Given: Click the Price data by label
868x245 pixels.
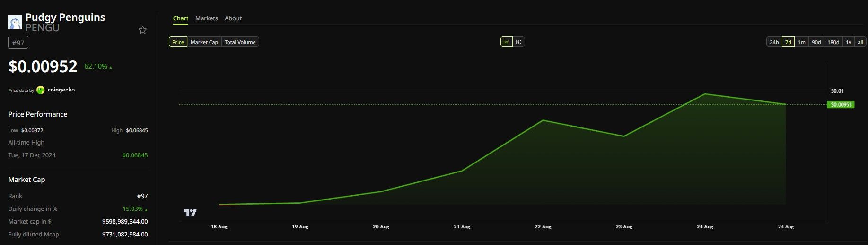Looking at the screenshot, I should click(x=21, y=91).
